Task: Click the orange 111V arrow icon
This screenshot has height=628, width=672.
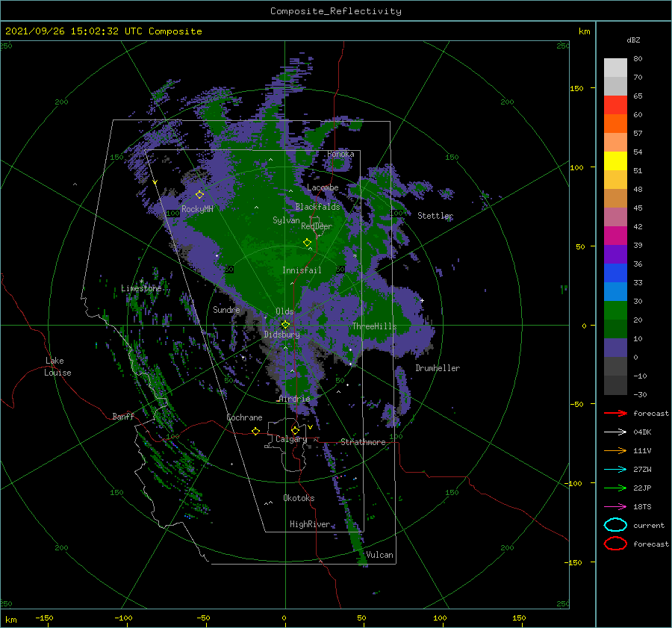Action: click(x=615, y=450)
